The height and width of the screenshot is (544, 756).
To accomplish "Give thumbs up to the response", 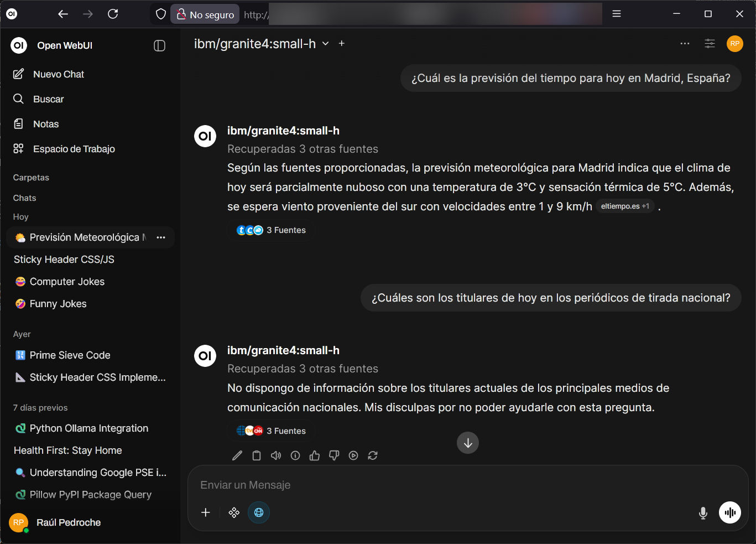I will pyautogui.click(x=315, y=455).
